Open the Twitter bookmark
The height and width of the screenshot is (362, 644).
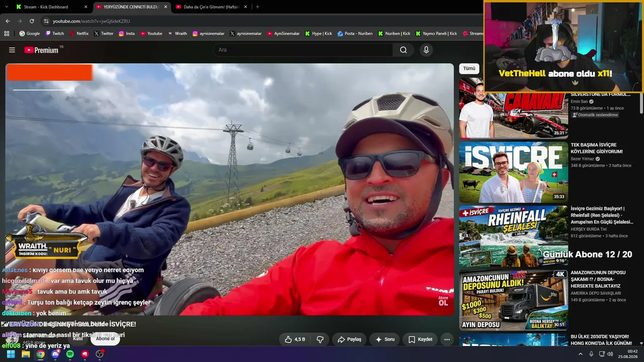pos(104,34)
